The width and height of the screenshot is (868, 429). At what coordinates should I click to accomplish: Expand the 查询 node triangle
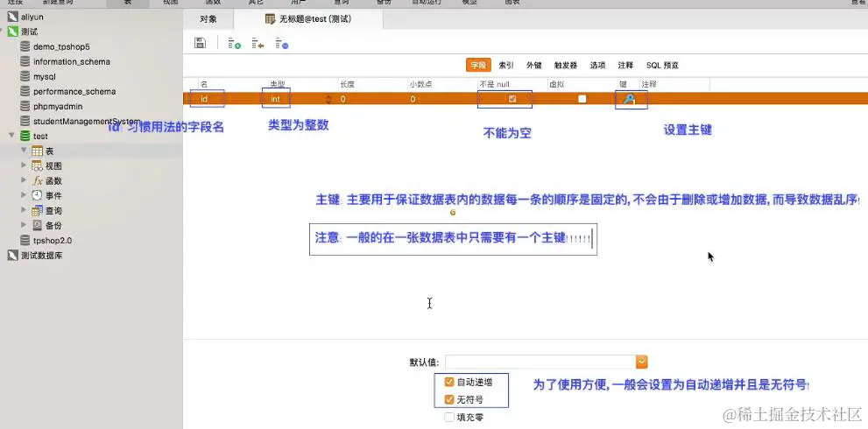pos(24,210)
